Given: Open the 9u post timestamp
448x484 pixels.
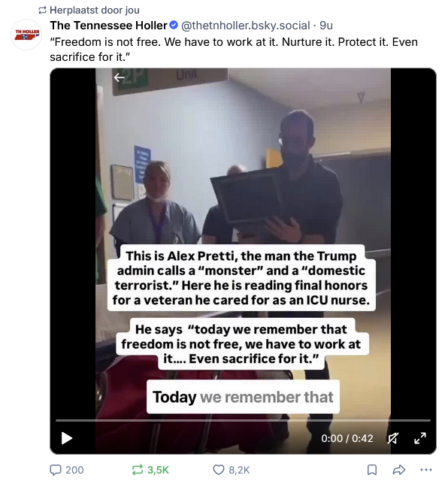Looking at the screenshot, I should (326, 26).
